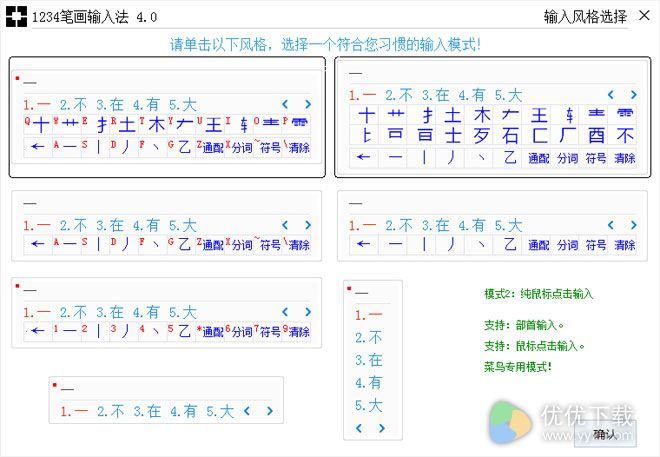Click the 1234笔画输入法 logo icon
The width and height of the screenshot is (660, 457).
(16, 16)
